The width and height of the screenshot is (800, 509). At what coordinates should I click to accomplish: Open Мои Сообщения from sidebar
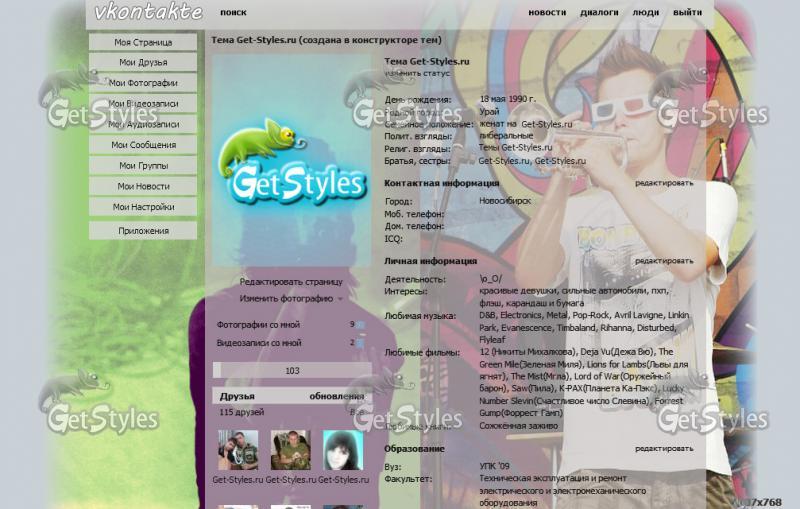143,145
